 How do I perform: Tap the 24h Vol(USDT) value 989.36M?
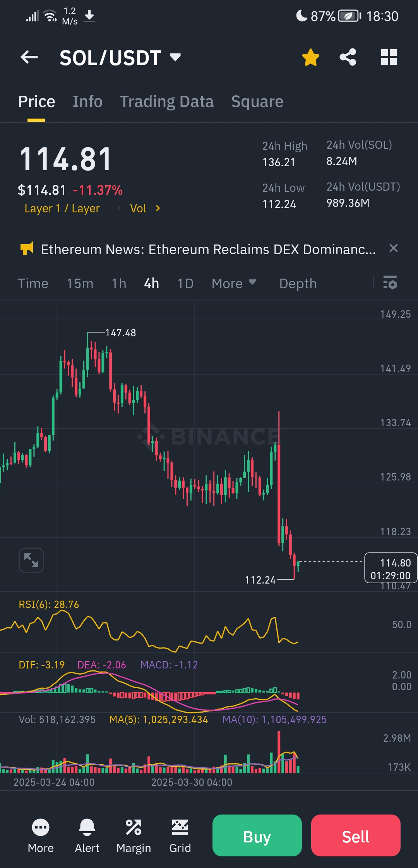coord(348,203)
